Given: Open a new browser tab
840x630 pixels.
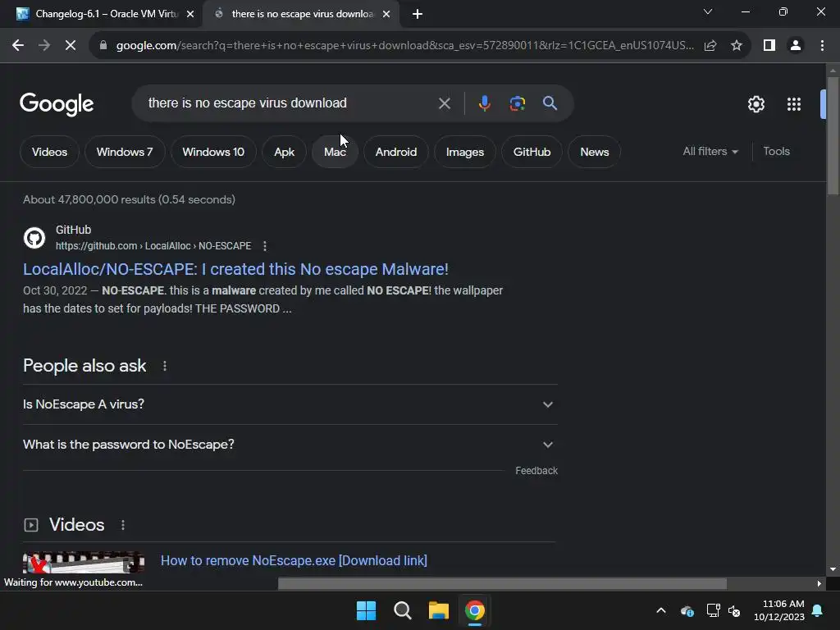Looking at the screenshot, I should click(x=418, y=14).
